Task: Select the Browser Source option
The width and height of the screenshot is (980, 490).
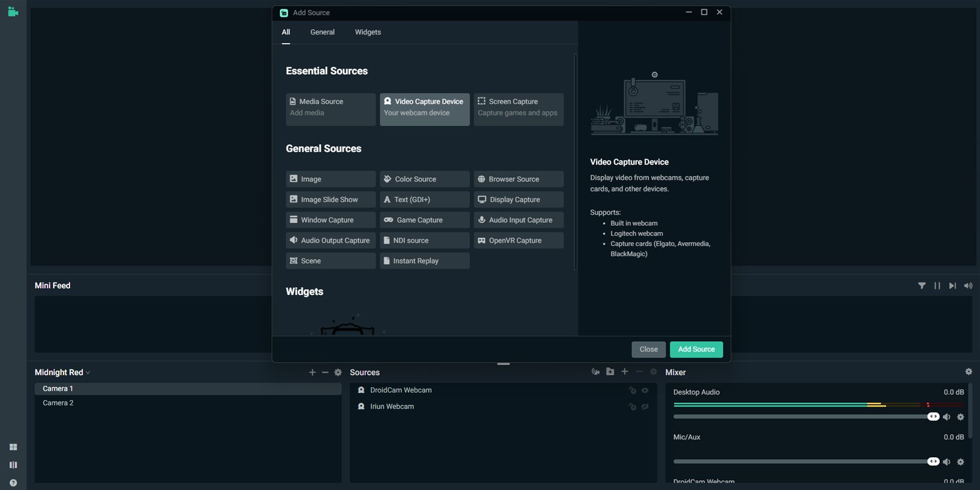Action: [519, 179]
